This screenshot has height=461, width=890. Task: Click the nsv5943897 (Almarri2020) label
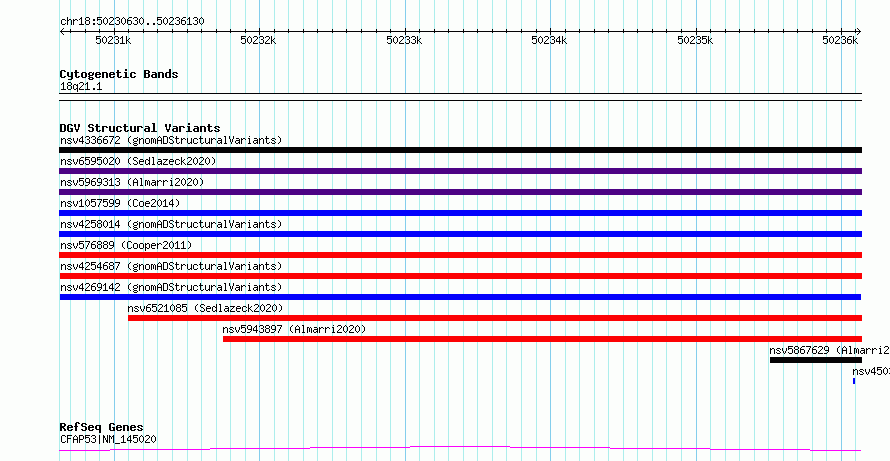pos(294,329)
